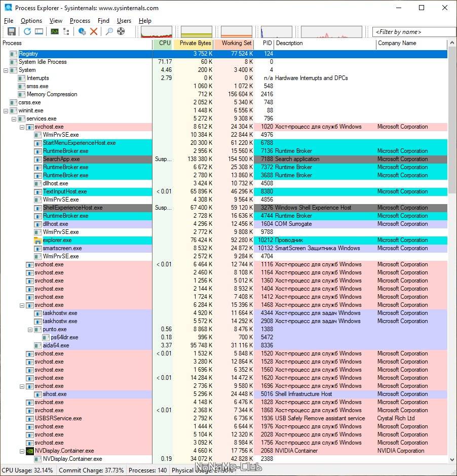
Task: Sort by the Process column header
Action: pos(76,43)
